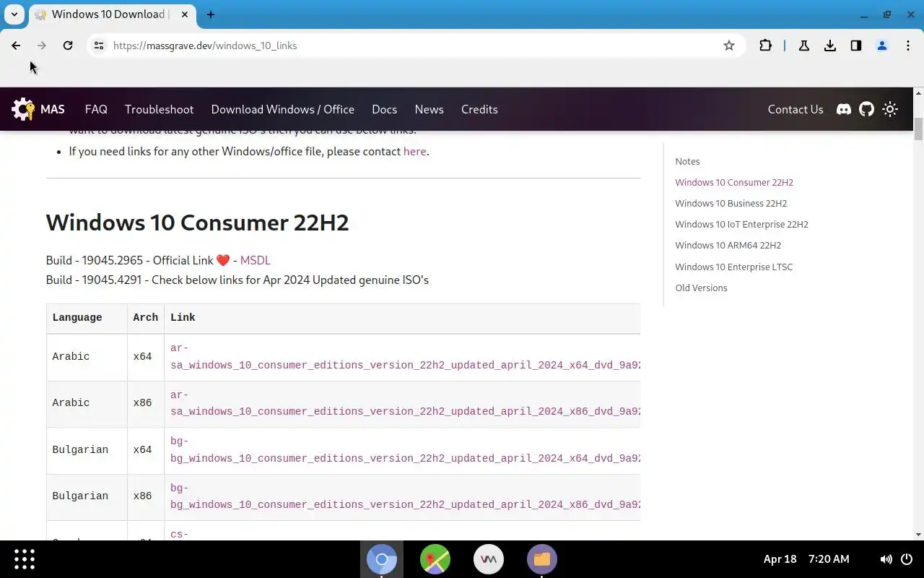The height and width of the screenshot is (578, 924).
Task: Bookmark this page with the star icon
Action: 729,46
